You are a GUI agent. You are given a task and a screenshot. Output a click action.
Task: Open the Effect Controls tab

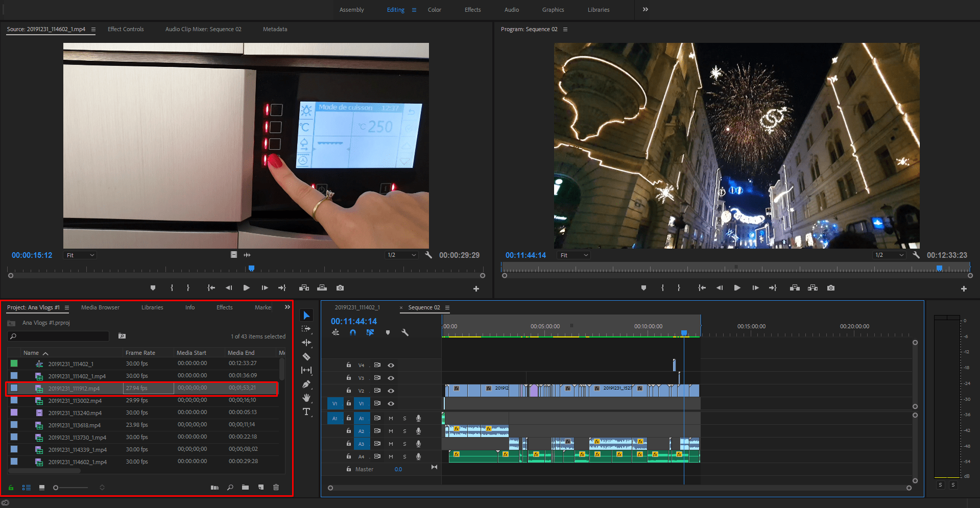point(125,29)
